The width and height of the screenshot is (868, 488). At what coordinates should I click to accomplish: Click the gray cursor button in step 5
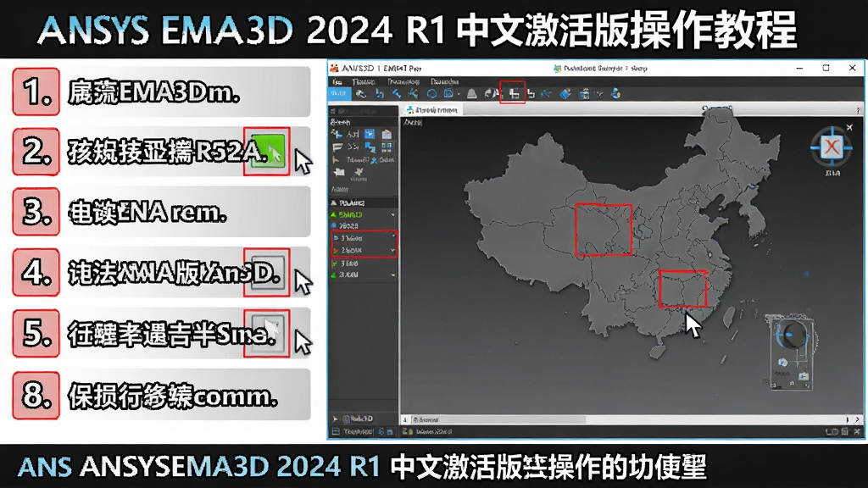(x=267, y=333)
